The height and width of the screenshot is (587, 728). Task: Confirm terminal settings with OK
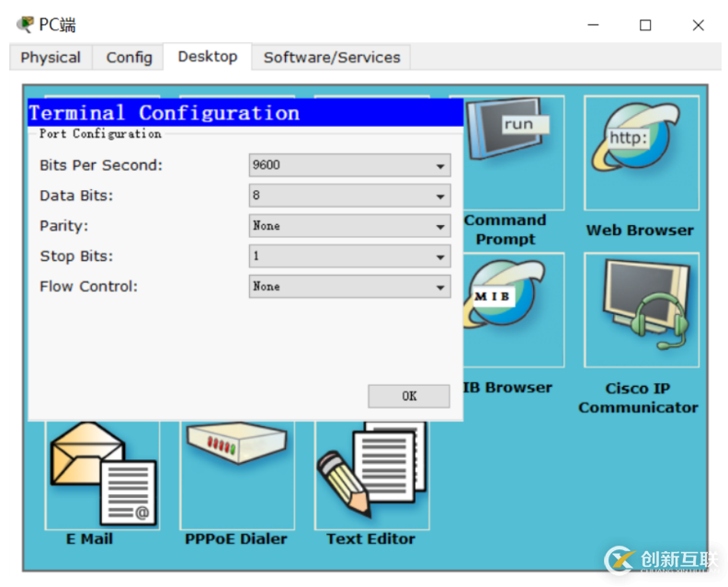pos(409,396)
